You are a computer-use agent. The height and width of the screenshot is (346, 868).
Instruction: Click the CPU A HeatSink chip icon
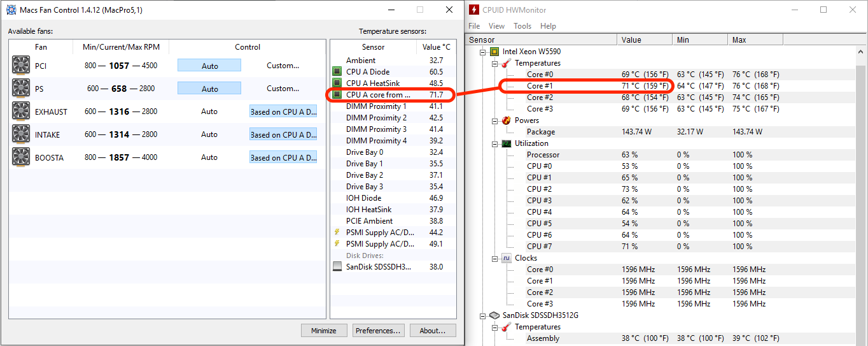(337, 83)
